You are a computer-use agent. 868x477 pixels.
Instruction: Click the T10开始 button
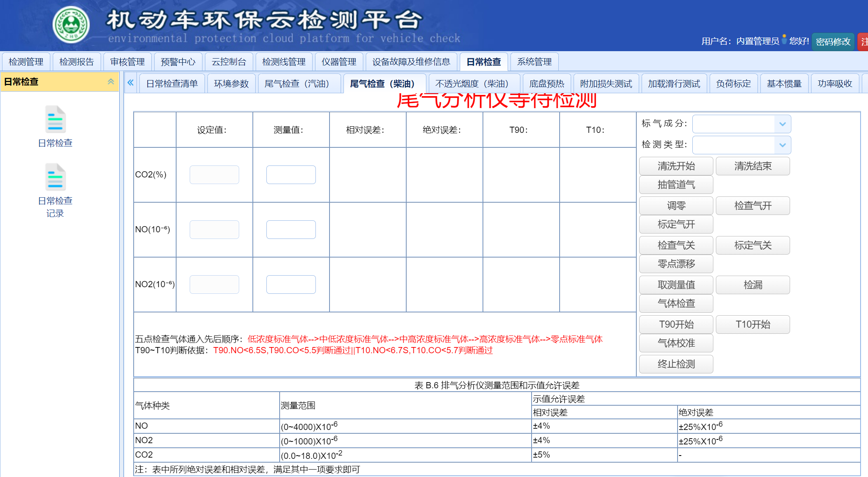pos(753,325)
